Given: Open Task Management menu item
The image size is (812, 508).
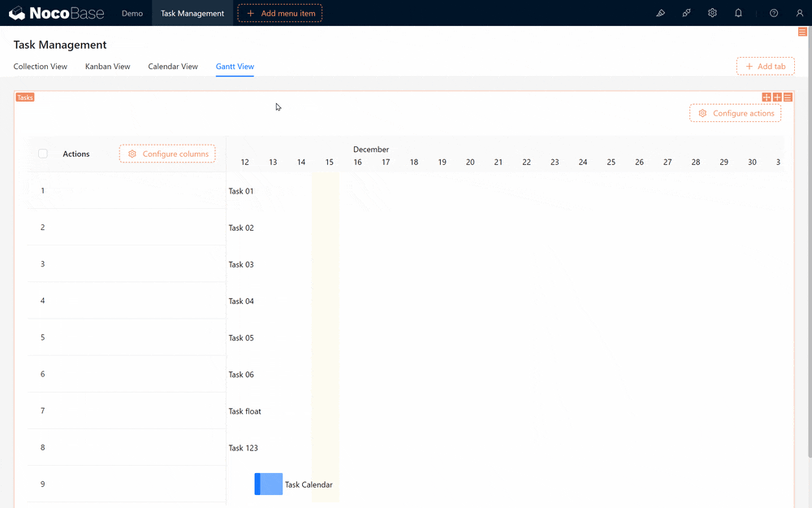Looking at the screenshot, I should pos(192,13).
